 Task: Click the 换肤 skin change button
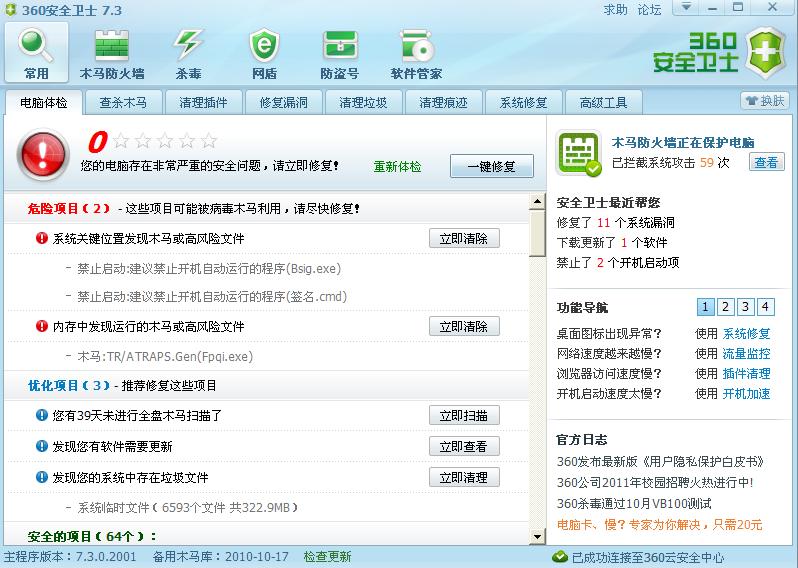coord(764,101)
